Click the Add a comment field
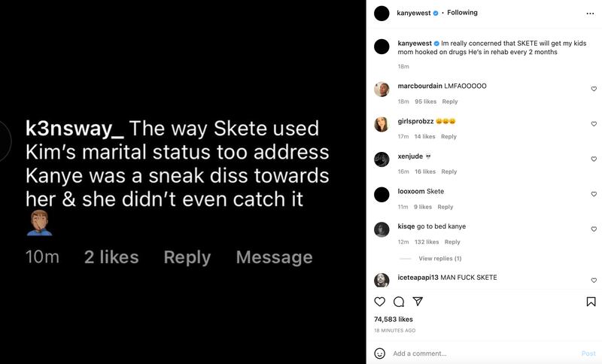 482,353
